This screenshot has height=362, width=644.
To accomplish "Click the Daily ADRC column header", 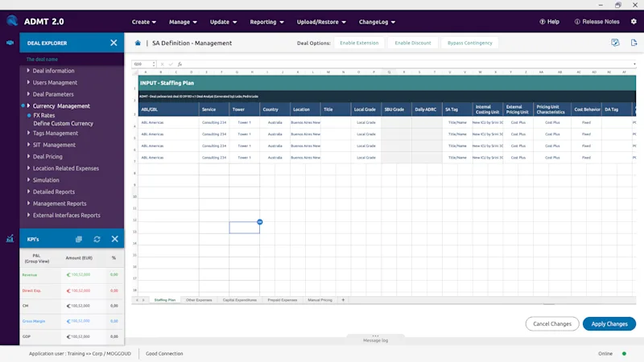I will [x=427, y=109].
